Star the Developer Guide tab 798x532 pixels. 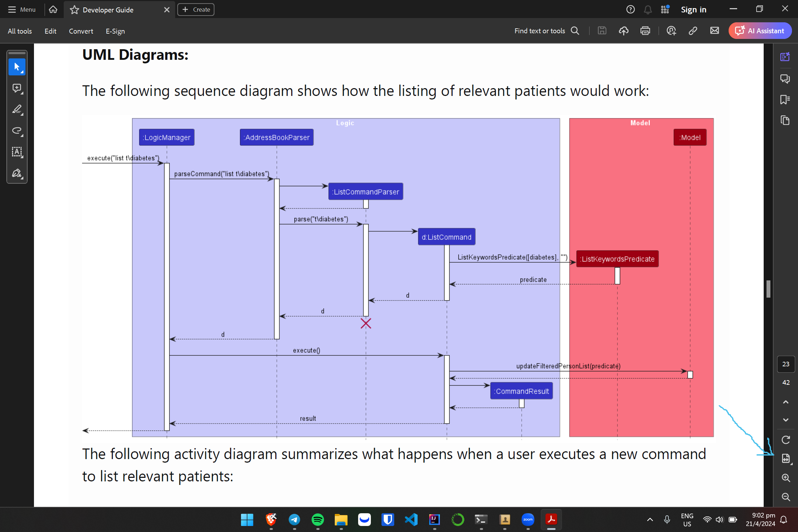(x=74, y=10)
